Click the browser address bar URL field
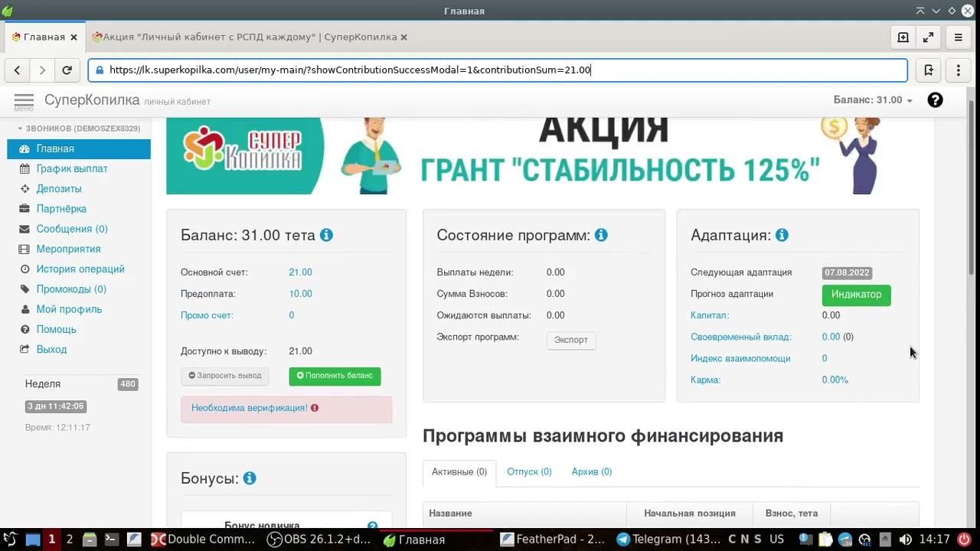This screenshot has height=551, width=980. (498, 70)
